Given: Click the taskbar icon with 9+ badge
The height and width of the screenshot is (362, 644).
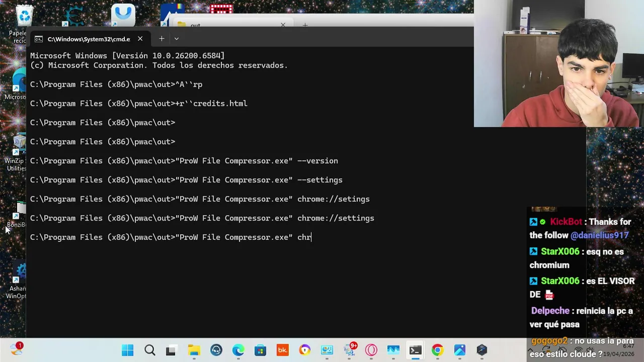Looking at the screenshot, I should click(x=350, y=350).
